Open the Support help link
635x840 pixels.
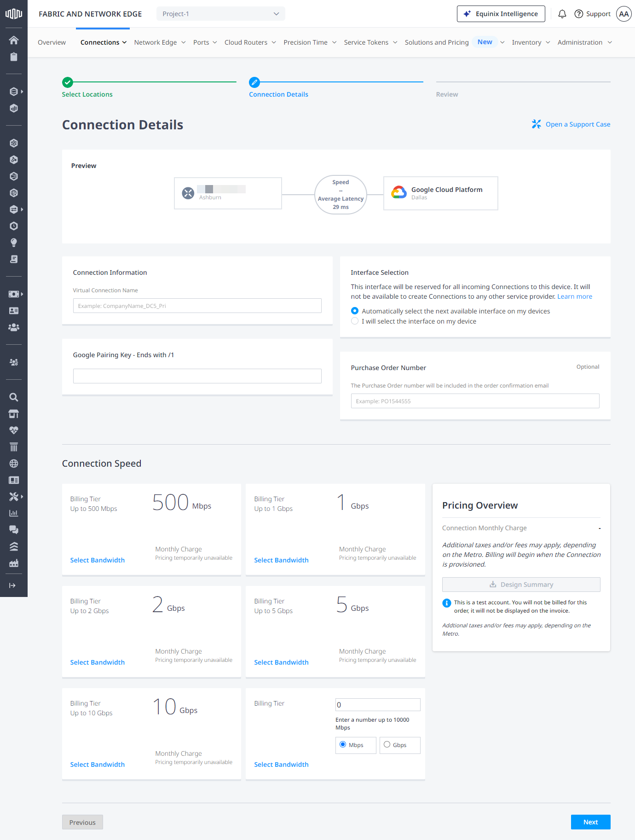(x=592, y=14)
